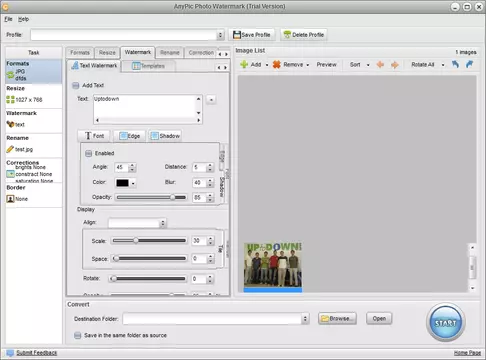This screenshot has height=360, width=486.
Task: Click the move right orange arrow icon
Action: pos(395,65)
